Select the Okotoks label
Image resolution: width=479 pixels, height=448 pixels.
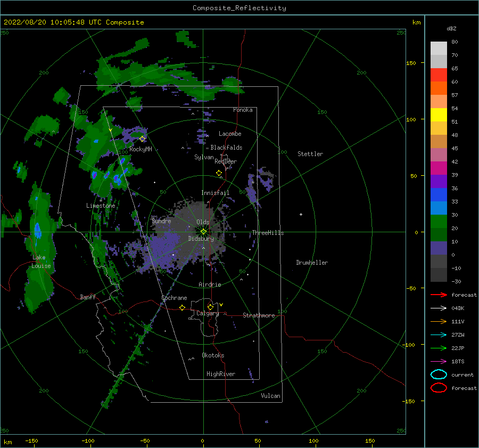[213, 355]
